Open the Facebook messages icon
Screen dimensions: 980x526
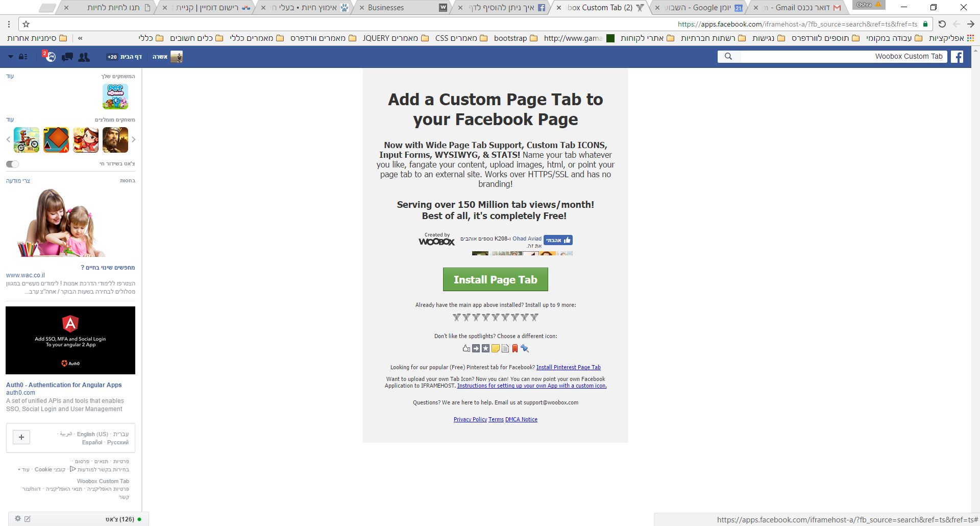tap(67, 57)
